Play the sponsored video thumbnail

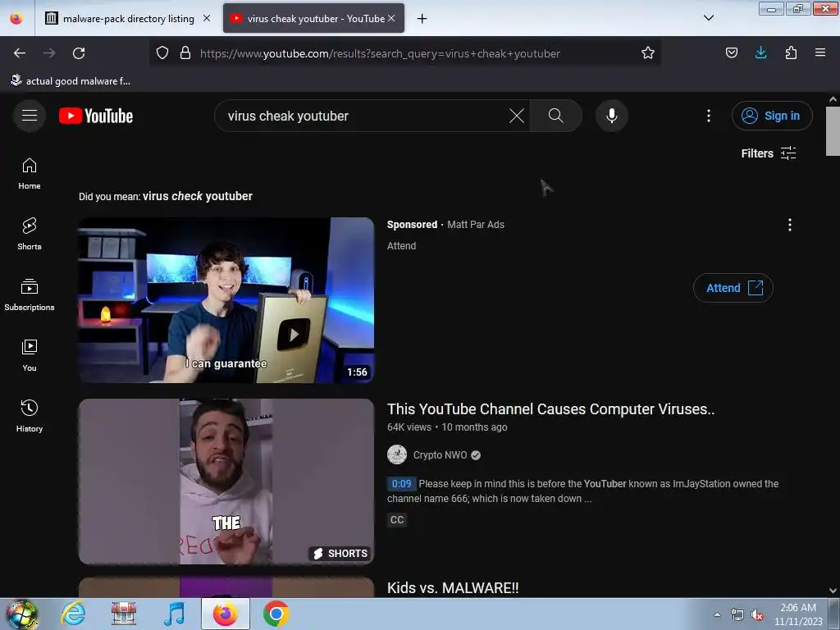tap(226, 300)
